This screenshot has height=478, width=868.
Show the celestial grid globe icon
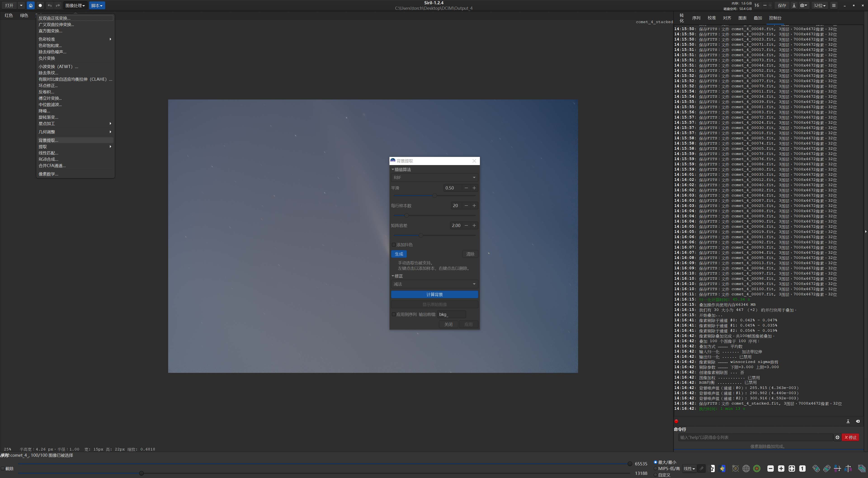tap(746, 469)
